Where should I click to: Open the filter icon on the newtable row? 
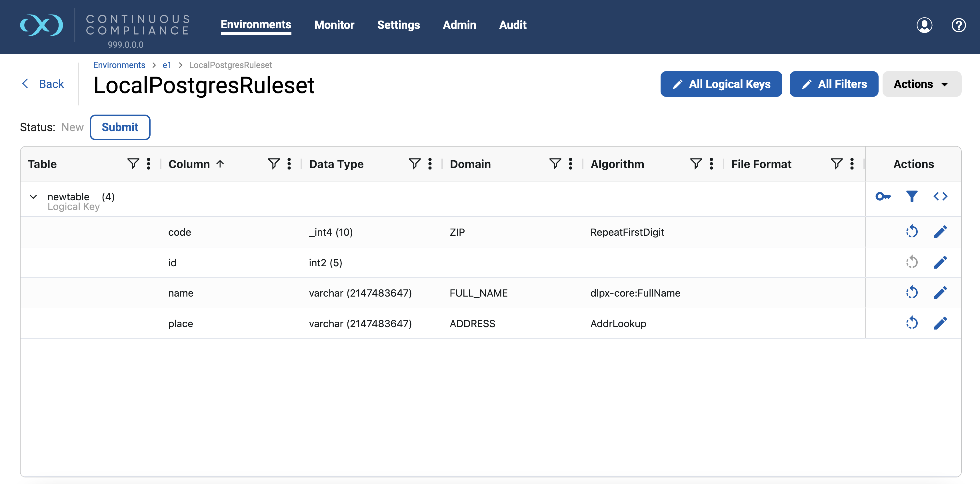click(911, 197)
